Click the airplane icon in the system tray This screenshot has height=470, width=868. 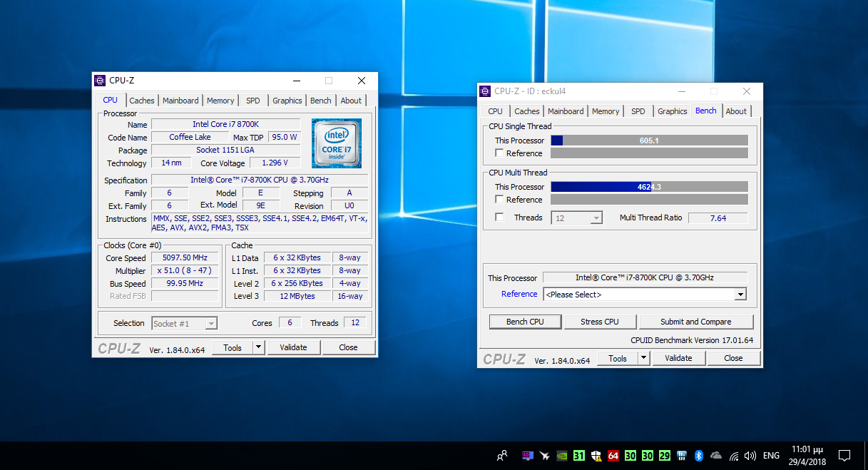pyautogui.click(x=545, y=455)
